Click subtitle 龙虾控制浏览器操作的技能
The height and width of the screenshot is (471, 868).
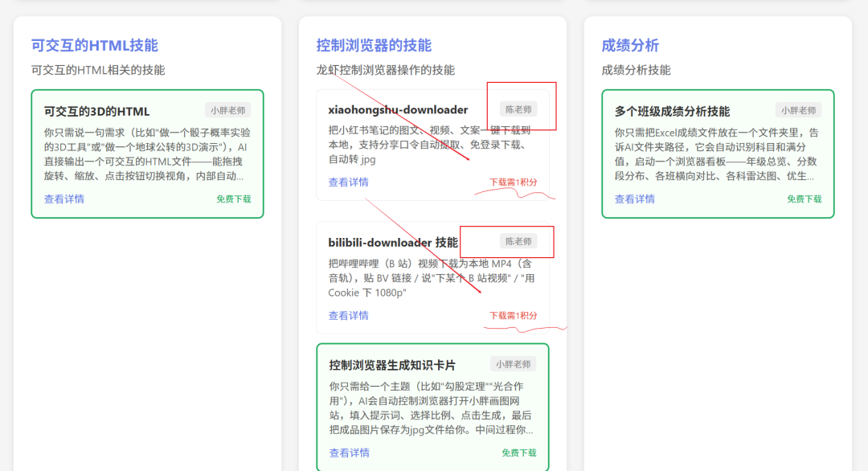pyautogui.click(x=385, y=70)
